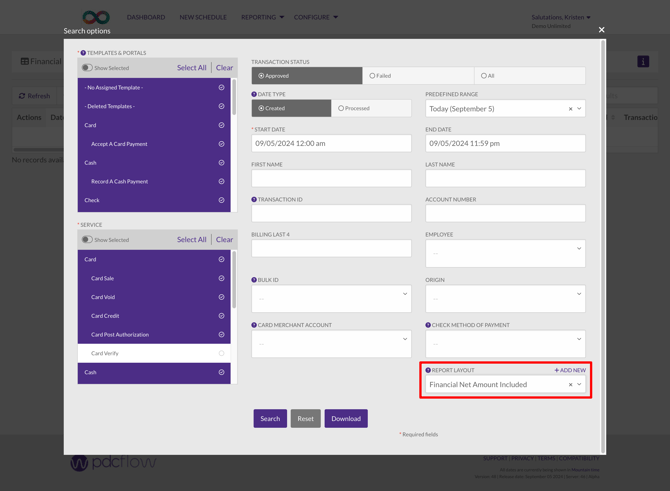The height and width of the screenshot is (491, 670).
Task: Select Failed transaction status
Action: pos(418,76)
